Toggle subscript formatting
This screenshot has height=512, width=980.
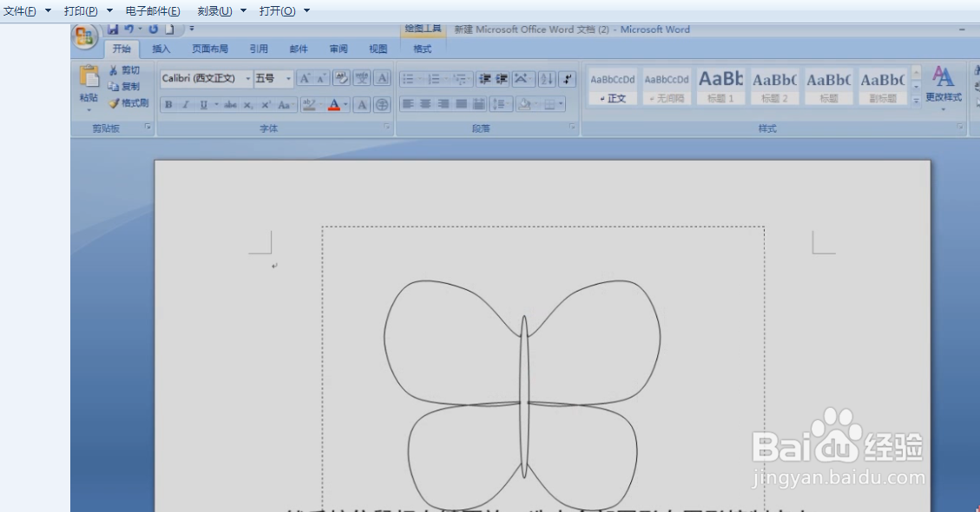248,104
